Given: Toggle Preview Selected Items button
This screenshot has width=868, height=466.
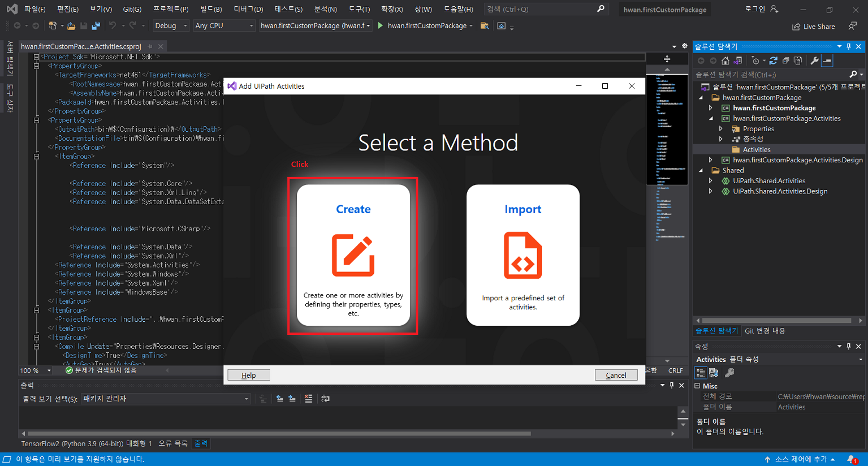Looking at the screenshot, I should [x=827, y=61].
